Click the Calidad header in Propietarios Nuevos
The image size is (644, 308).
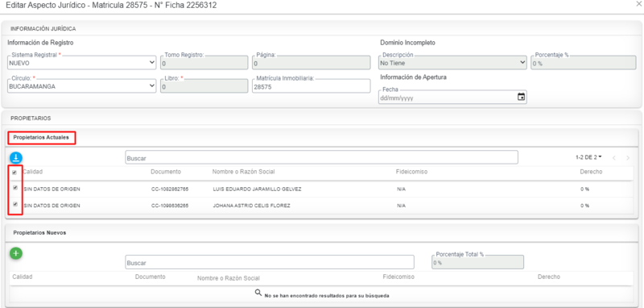pos(23,277)
